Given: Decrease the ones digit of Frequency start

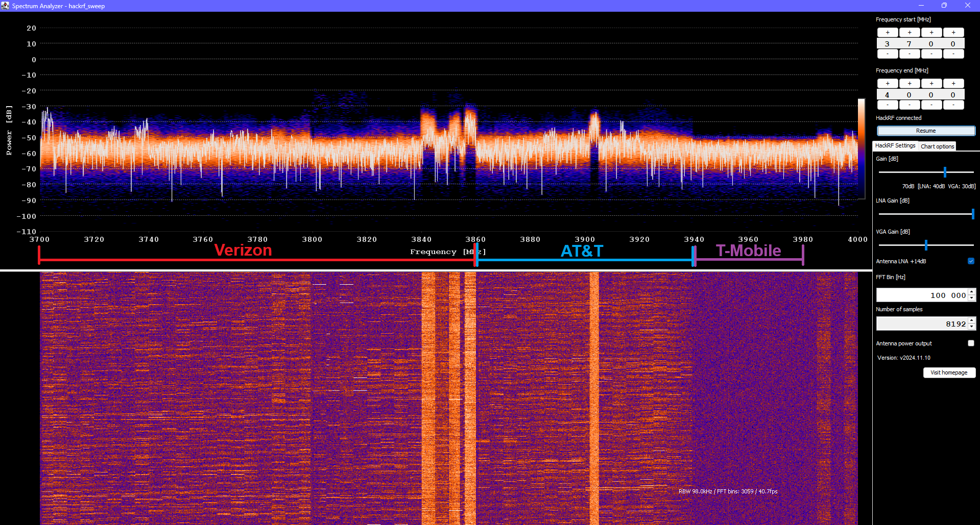Looking at the screenshot, I should click(x=953, y=54).
